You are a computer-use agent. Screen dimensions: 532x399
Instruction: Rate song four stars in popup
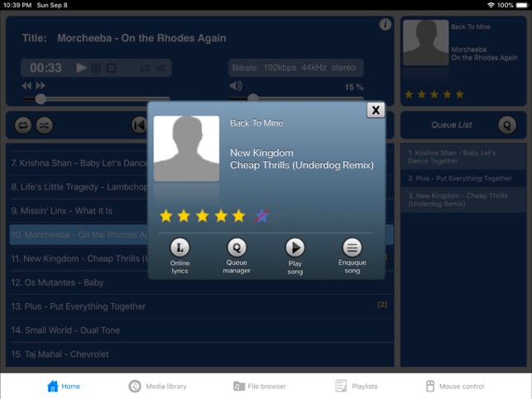(x=221, y=215)
